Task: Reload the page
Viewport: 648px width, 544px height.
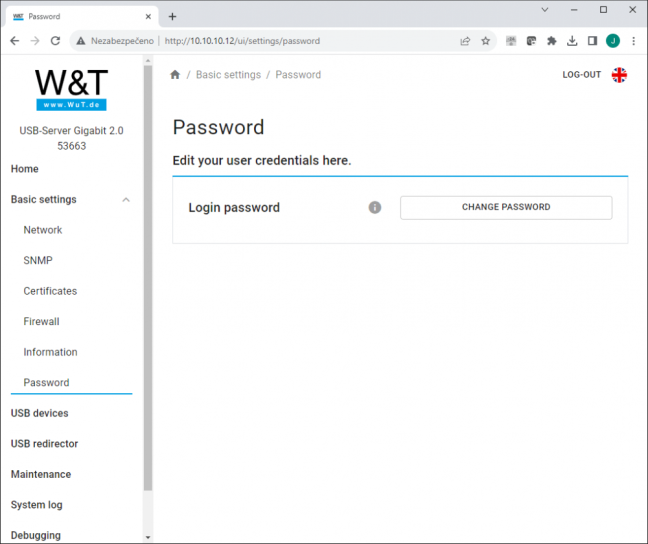Action: 55,41
